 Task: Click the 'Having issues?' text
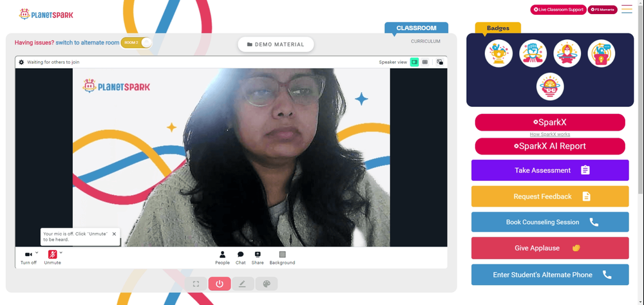[x=35, y=42]
